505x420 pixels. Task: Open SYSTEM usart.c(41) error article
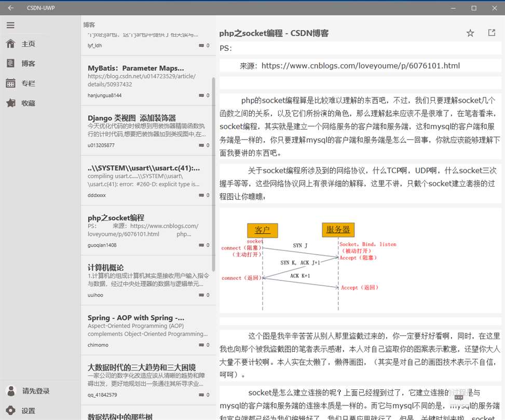pos(148,180)
